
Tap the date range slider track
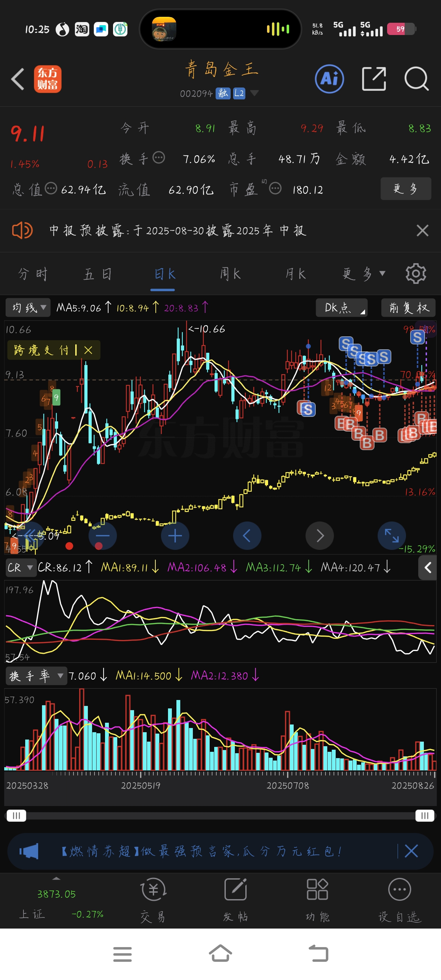click(x=221, y=815)
